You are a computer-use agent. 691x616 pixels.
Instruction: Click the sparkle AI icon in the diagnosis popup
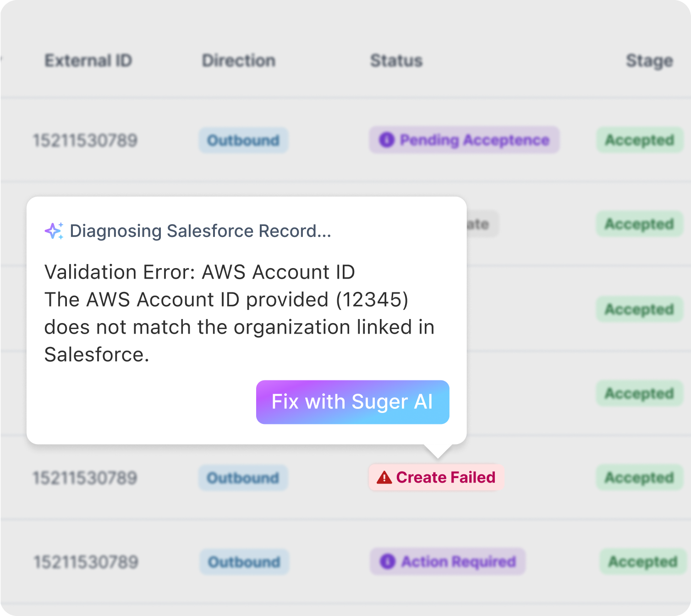click(54, 231)
